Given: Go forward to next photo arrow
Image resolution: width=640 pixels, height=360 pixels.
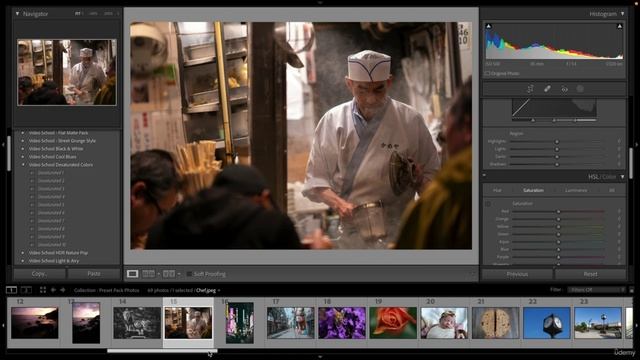Looking at the screenshot, I should 62,290.
